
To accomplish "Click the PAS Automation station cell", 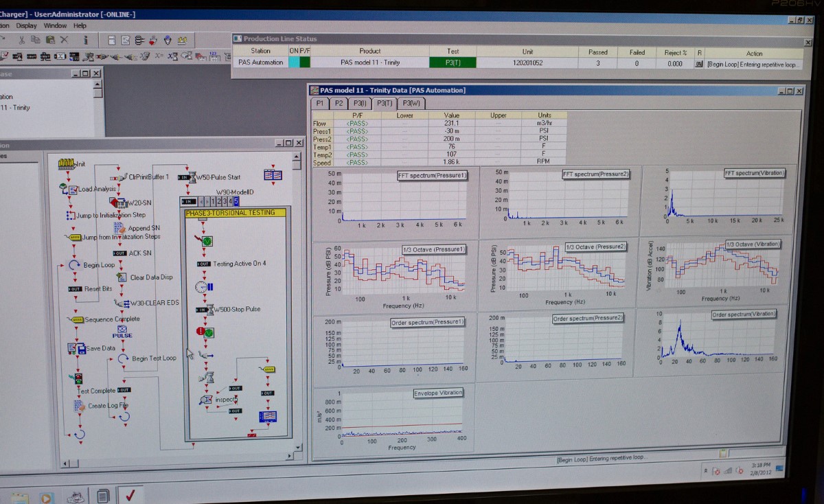I will [x=261, y=62].
